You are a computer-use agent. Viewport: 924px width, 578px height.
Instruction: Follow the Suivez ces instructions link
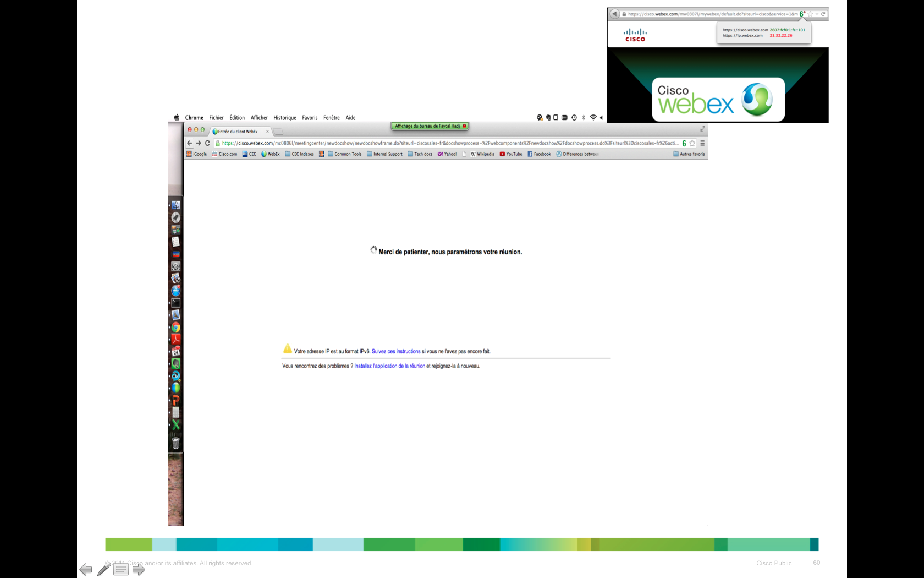click(x=396, y=351)
